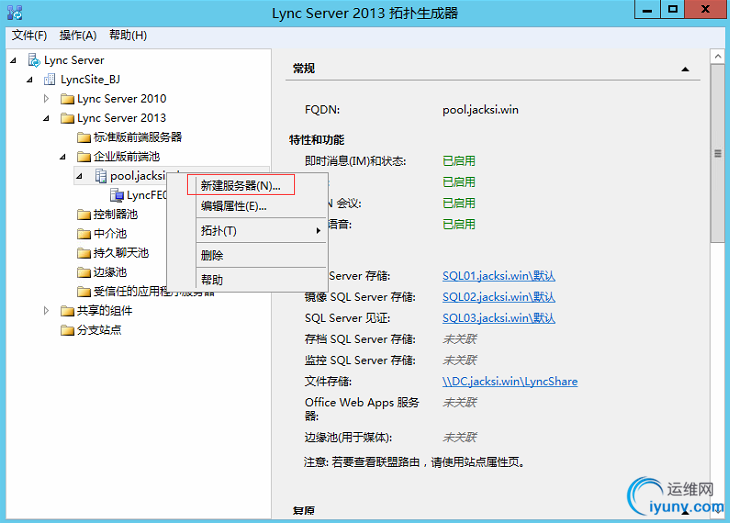This screenshot has height=523, width=730.
Task: Click the pool.jacksi pool icon
Action: [x=101, y=176]
